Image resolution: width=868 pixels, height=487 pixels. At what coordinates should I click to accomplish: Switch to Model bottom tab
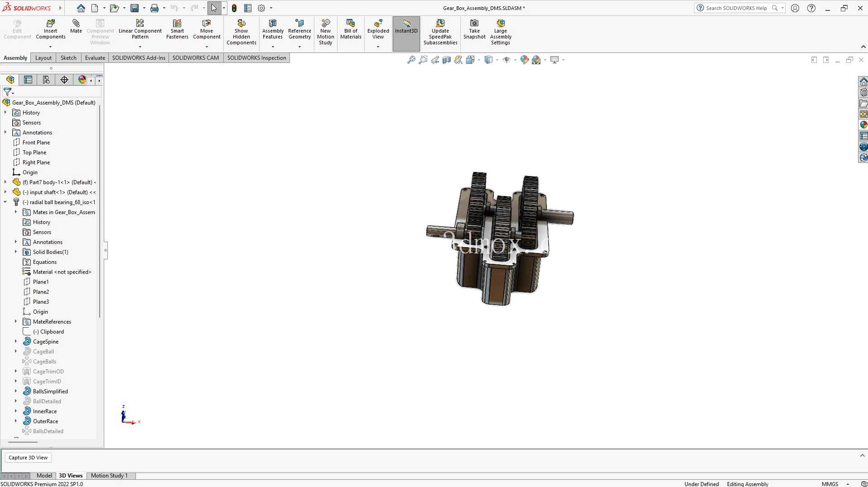[44, 476]
